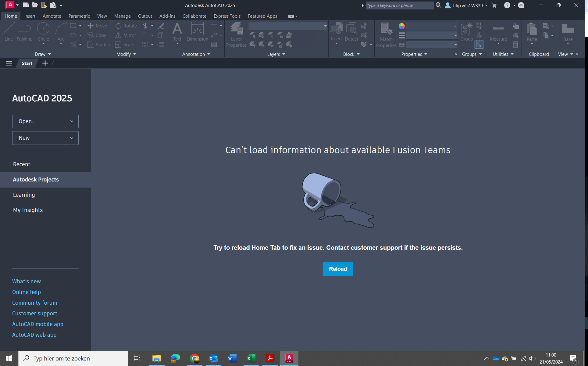Click the Paste clipboard icon
Screen dimensions: 588x366
point(532,32)
